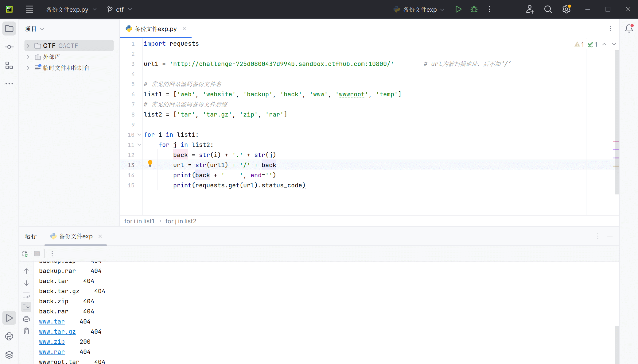Open the www.tar.gz link in output
The width and height of the screenshot is (638, 364).
[57, 332]
